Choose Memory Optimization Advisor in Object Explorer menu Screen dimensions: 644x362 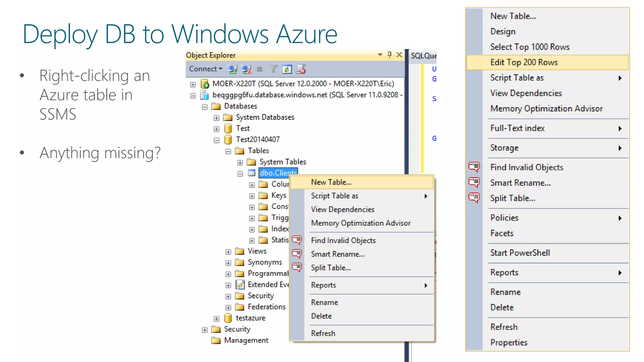point(362,223)
